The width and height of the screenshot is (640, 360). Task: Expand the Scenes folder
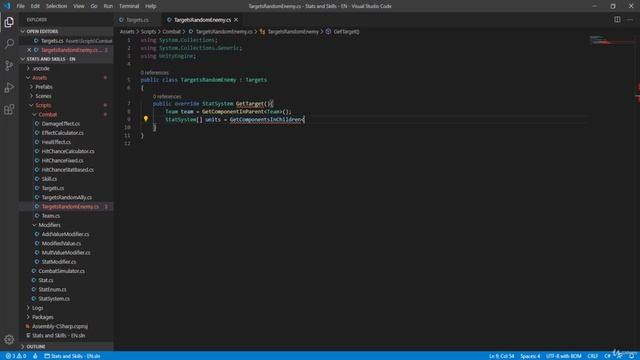point(43,96)
